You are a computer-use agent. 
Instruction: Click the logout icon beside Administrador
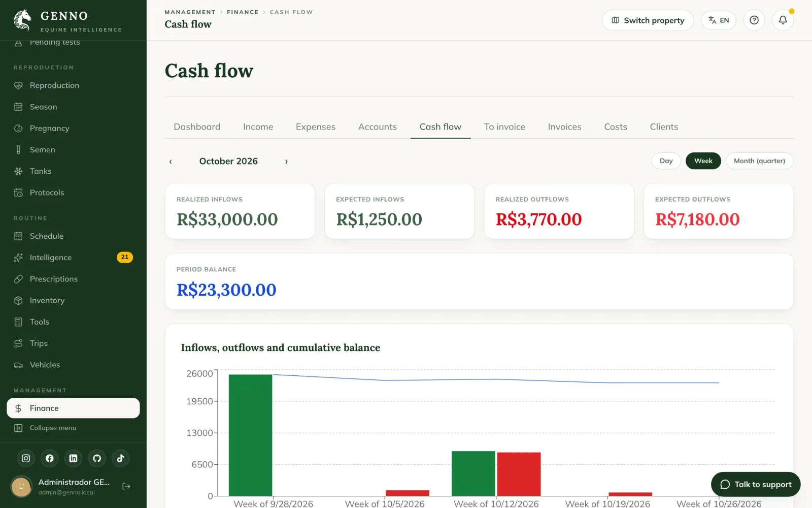(126, 487)
